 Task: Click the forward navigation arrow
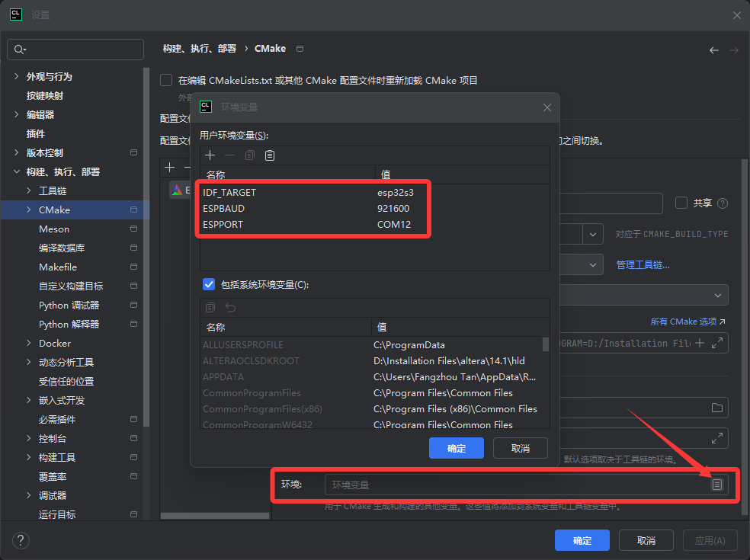734,50
